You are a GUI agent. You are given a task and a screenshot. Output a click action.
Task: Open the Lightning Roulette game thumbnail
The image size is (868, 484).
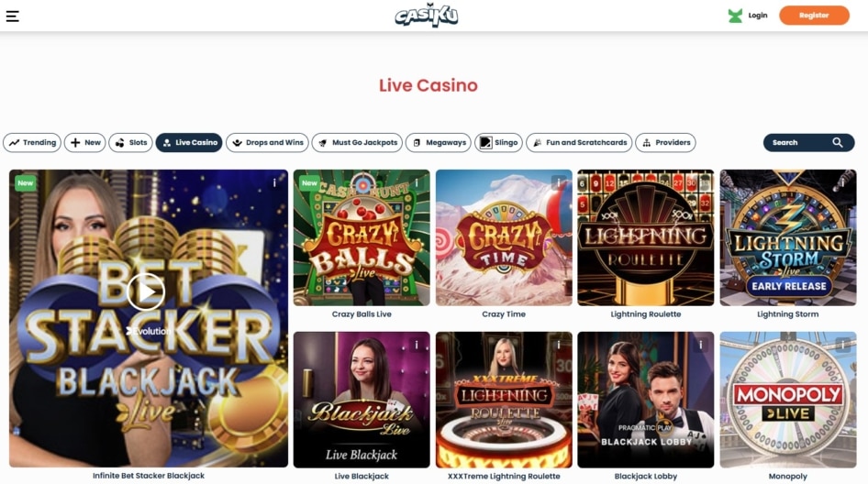tap(645, 237)
